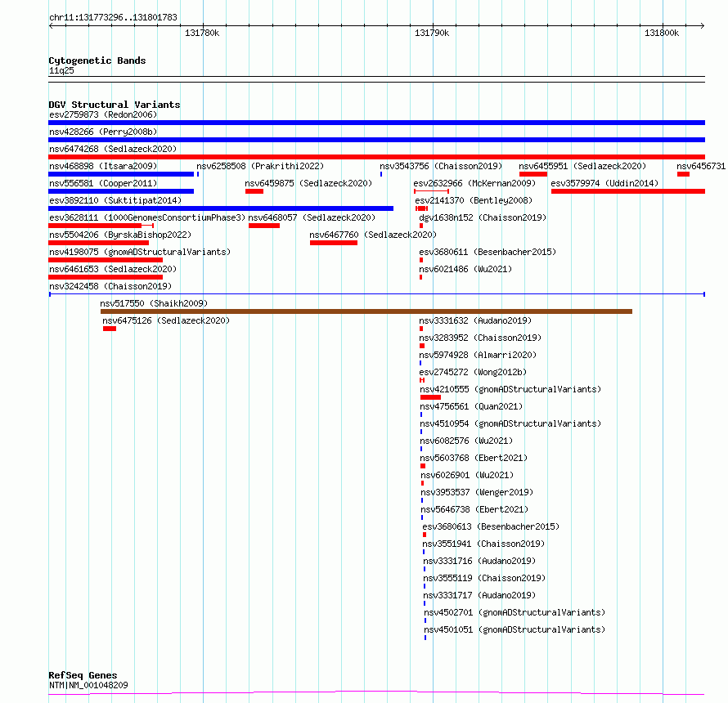Screen dimensions: 728x703
Task: Click nsv6026901 (Wu2021) label
Action: coord(467,475)
